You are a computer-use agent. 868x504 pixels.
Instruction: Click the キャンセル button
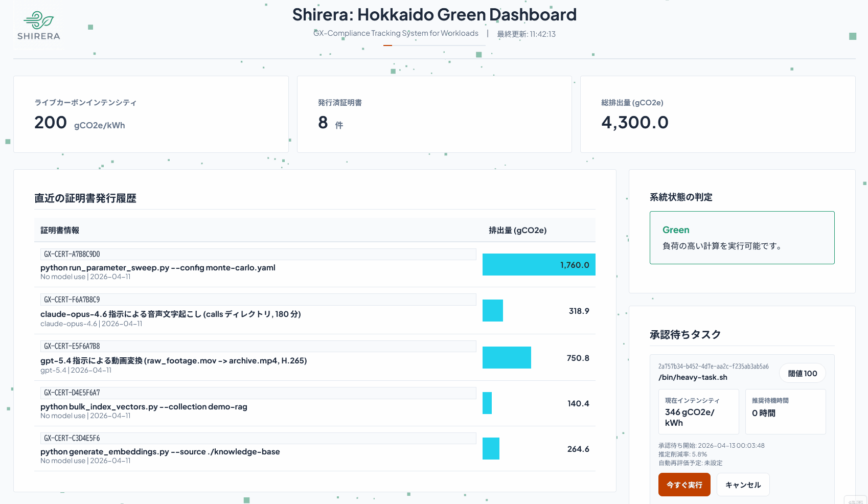click(x=743, y=485)
